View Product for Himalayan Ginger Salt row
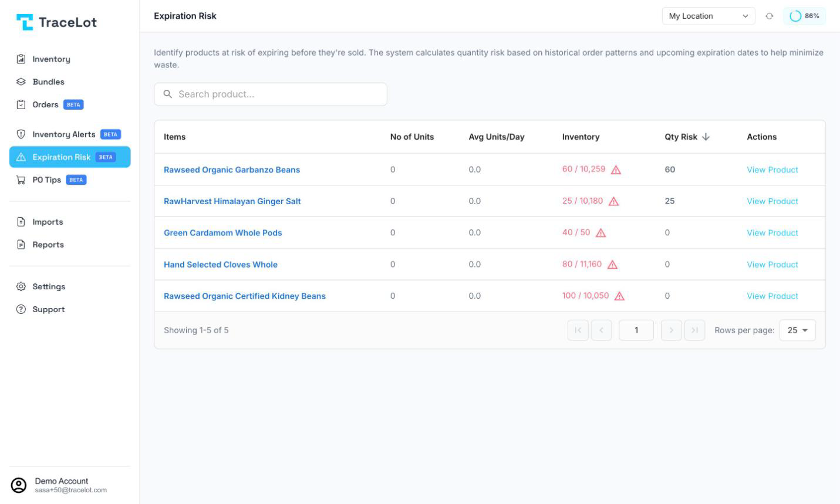 (772, 201)
